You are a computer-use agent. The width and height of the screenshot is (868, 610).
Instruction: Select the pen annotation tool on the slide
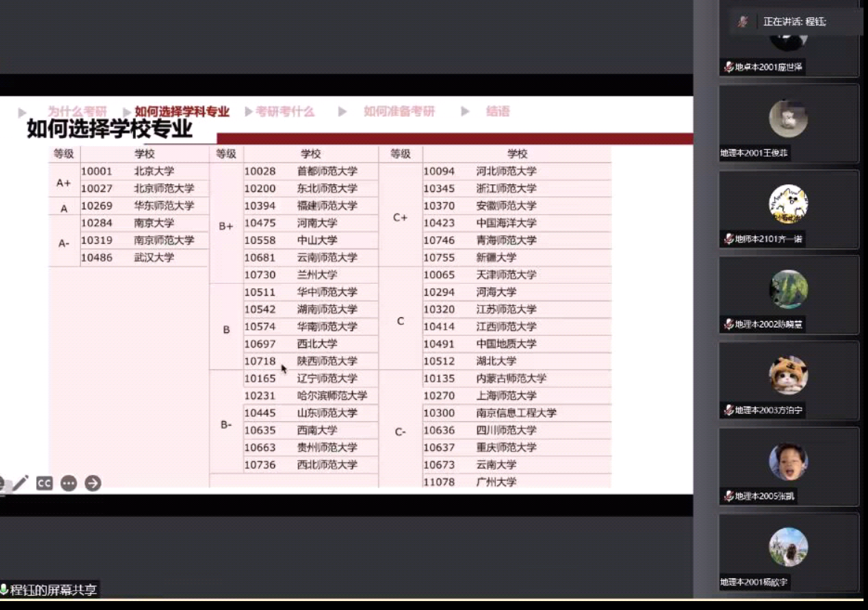point(21,483)
